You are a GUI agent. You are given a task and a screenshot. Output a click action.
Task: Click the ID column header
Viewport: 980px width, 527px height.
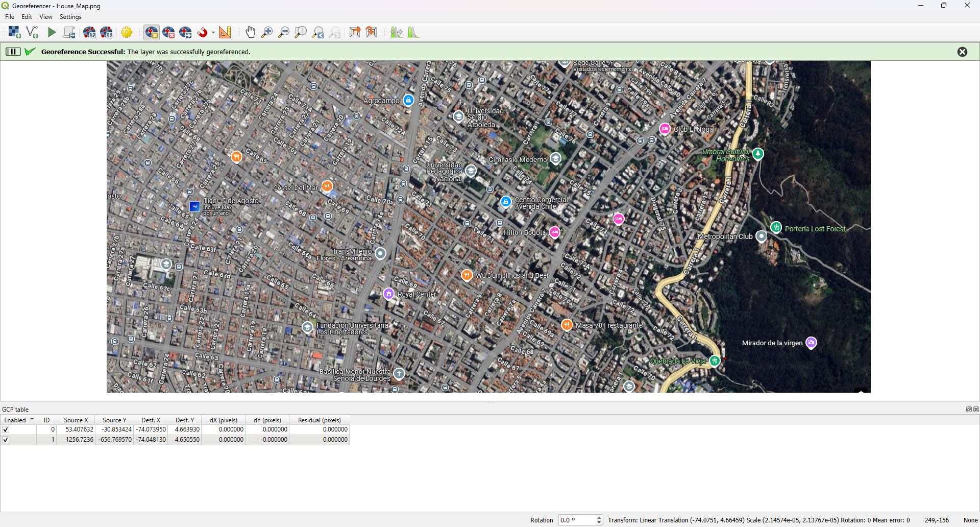coord(46,420)
